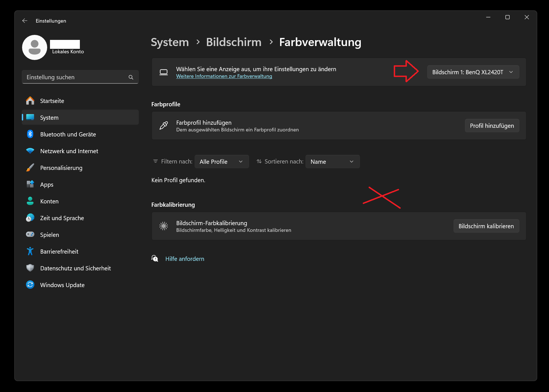Click the Netzwerk wifi icon
Viewport: 549px width, 392px height.
click(30, 151)
